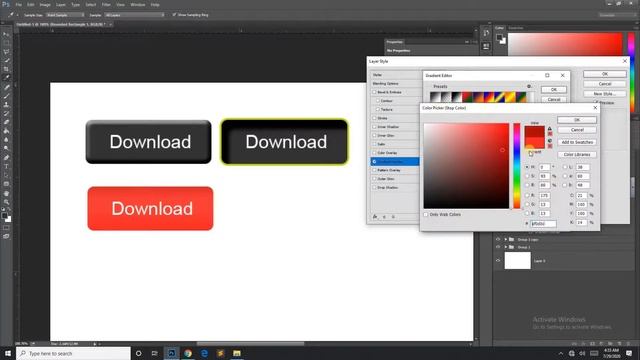Open Sample All Layers dropdown

[134, 15]
